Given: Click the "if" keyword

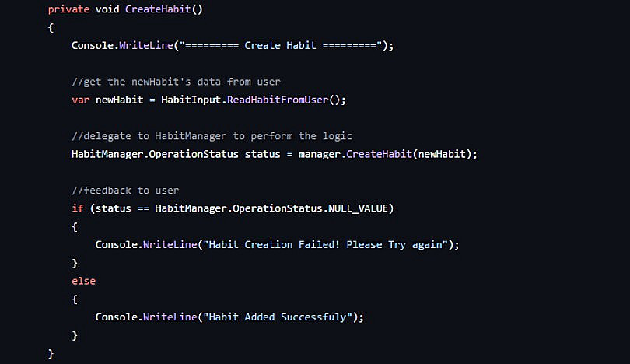Looking at the screenshot, I should 77,208.
